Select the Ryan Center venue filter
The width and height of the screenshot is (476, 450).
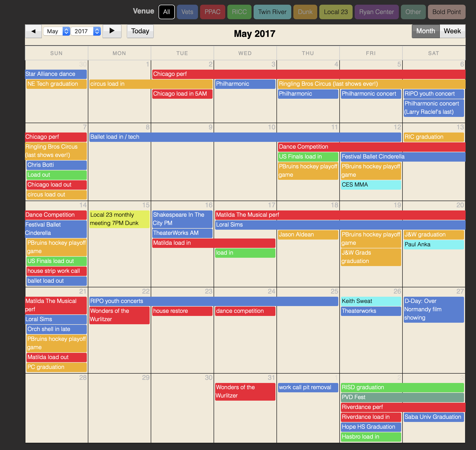tap(376, 12)
